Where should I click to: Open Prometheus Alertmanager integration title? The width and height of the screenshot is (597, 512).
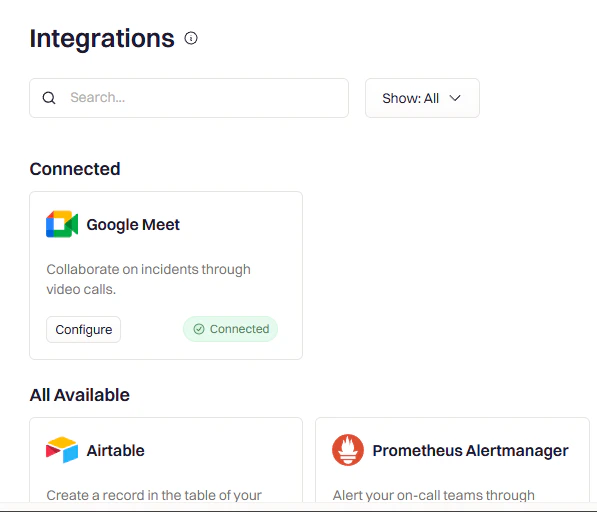(x=470, y=451)
